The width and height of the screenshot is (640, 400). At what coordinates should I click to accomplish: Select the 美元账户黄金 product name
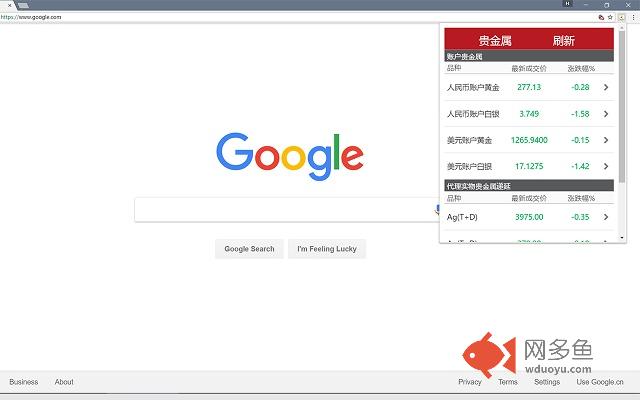point(469,140)
